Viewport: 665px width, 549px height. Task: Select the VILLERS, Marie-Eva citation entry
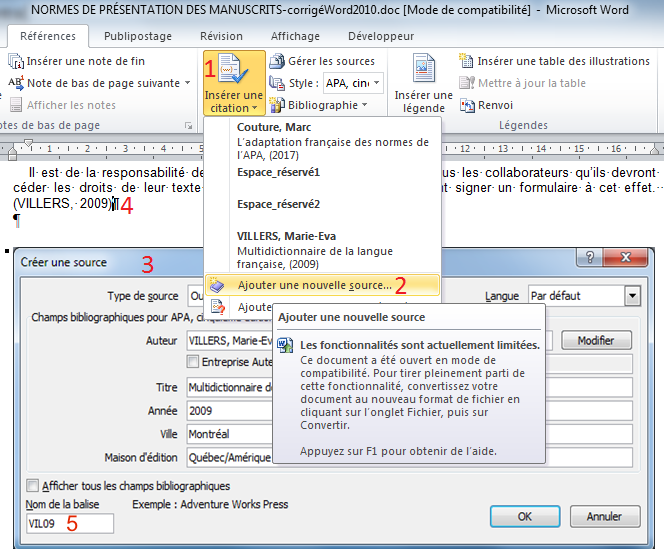click(322, 250)
